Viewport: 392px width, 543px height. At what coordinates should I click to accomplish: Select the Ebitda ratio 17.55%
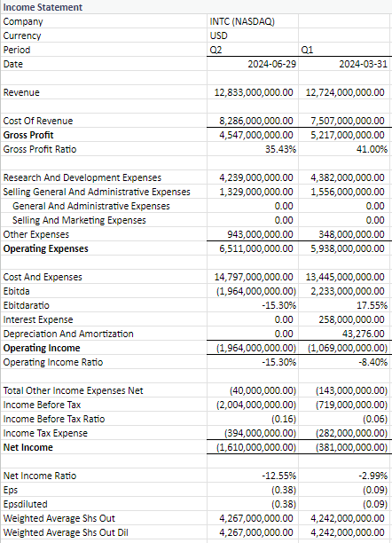click(372, 305)
